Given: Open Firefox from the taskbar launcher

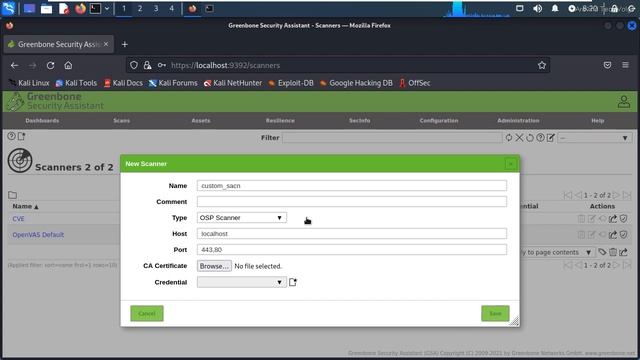Looking at the screenshot, I should point(80,9).
